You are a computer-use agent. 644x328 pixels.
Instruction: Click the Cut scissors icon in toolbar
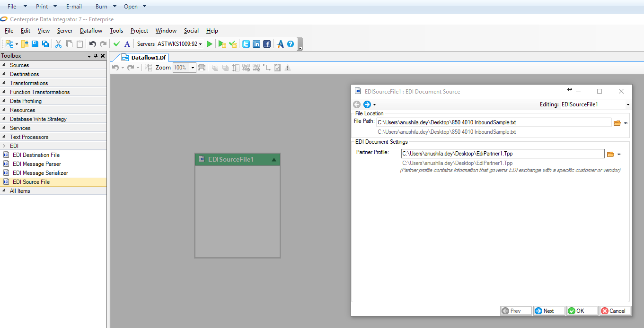(59, 44)
